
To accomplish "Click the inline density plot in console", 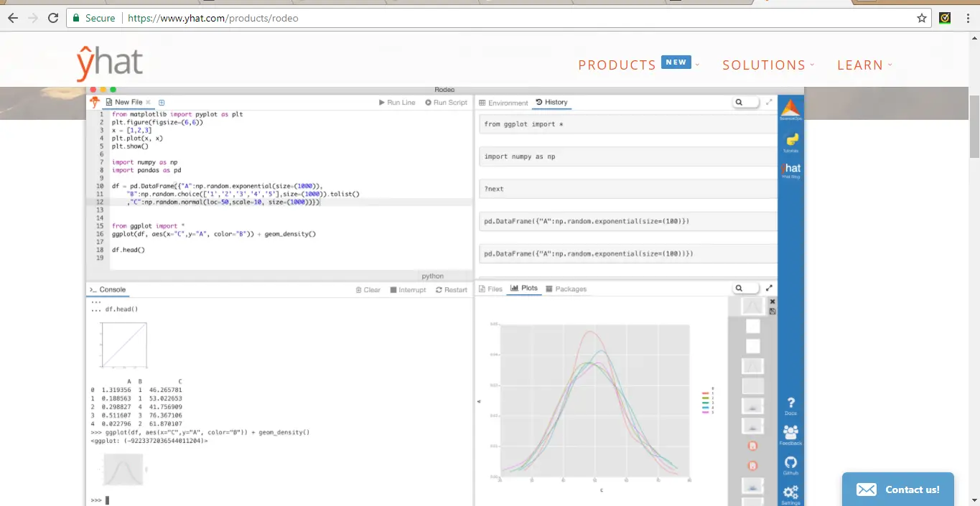I will point(124,469).
